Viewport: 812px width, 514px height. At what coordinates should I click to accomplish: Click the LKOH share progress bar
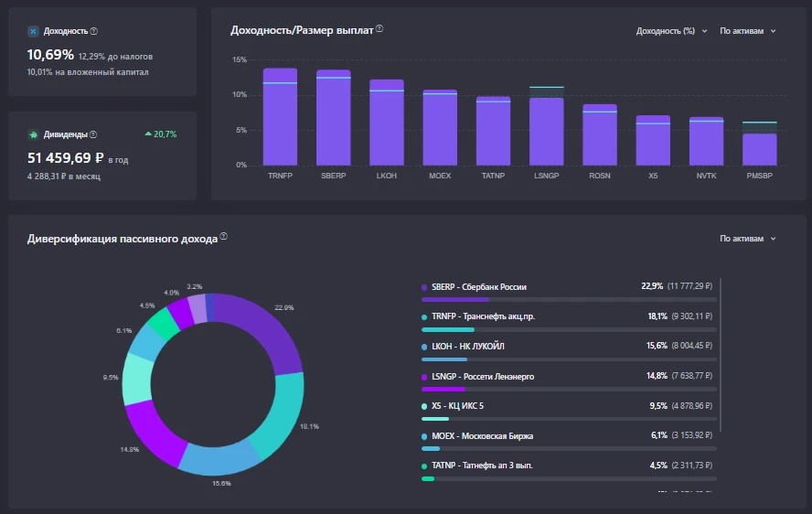(x=569, y=359)
